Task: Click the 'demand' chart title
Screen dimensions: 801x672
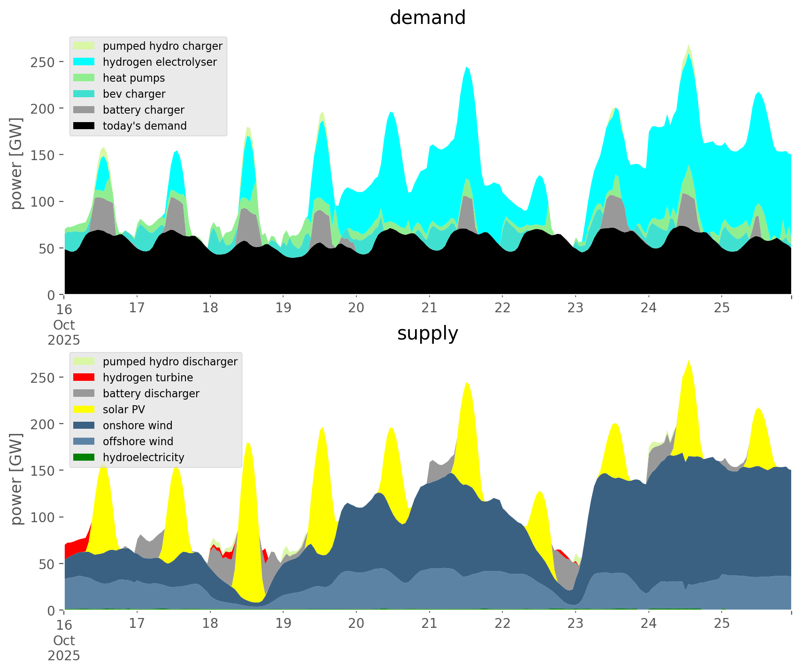Action: [427, 18]
